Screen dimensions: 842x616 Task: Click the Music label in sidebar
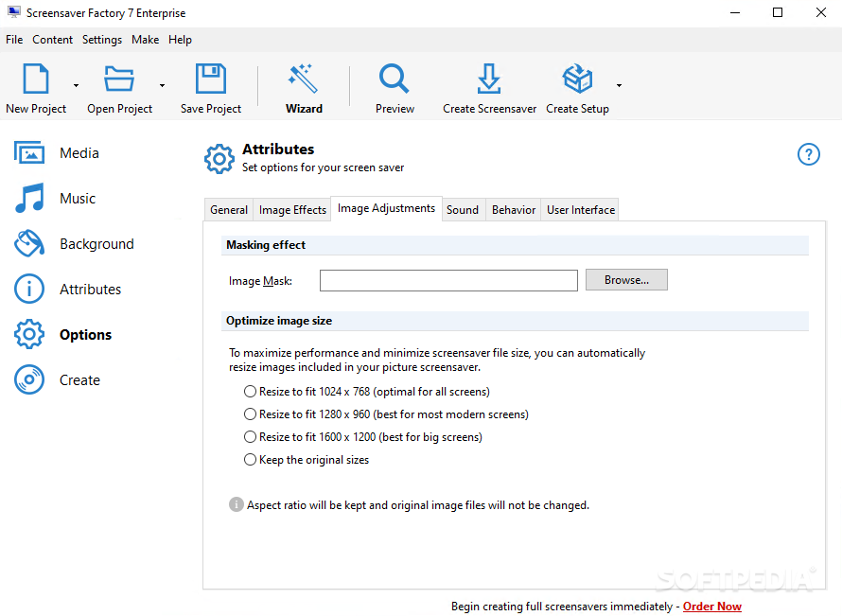(78, 198)
